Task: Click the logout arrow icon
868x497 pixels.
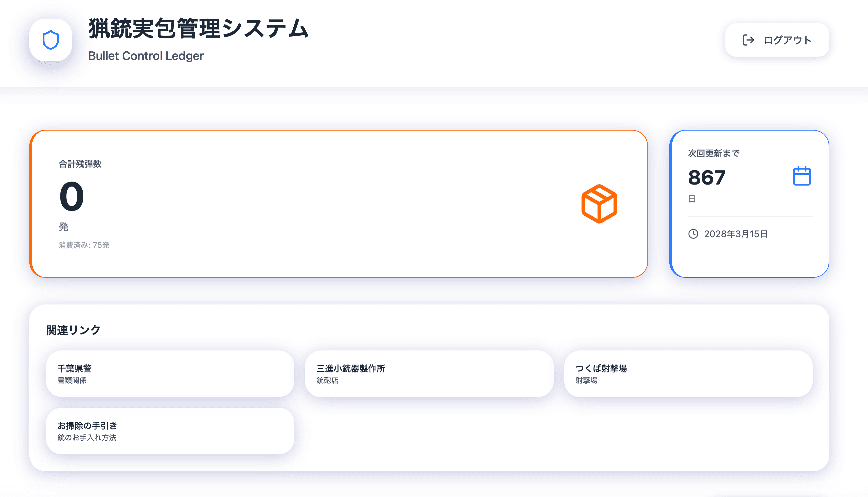Action: [748, 40]
